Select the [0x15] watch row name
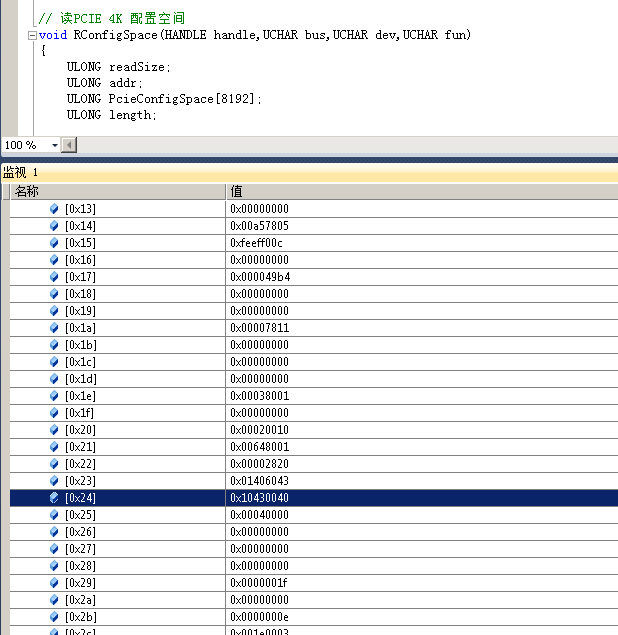 80,243
